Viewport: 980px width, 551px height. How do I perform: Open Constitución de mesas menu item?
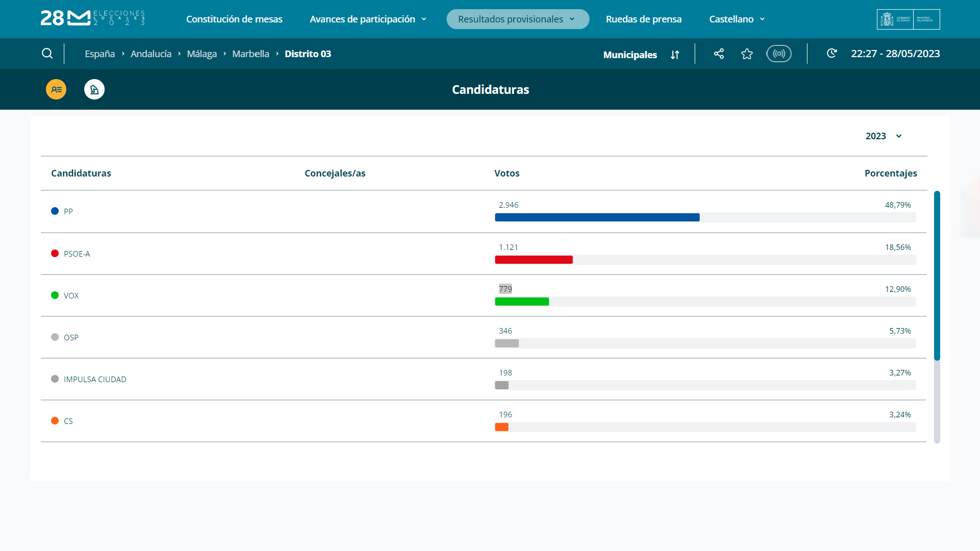234,19
